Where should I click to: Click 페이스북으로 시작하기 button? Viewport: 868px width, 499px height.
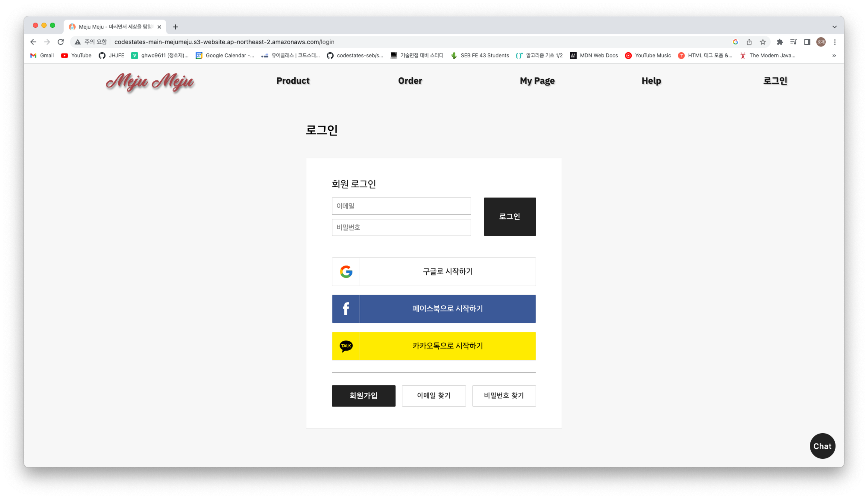pos(434,309)
